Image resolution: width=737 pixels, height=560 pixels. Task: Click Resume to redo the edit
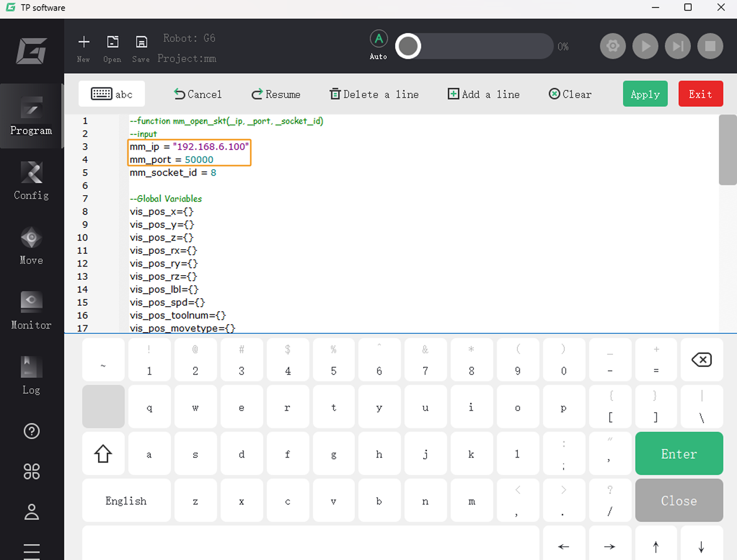point(276,94)
